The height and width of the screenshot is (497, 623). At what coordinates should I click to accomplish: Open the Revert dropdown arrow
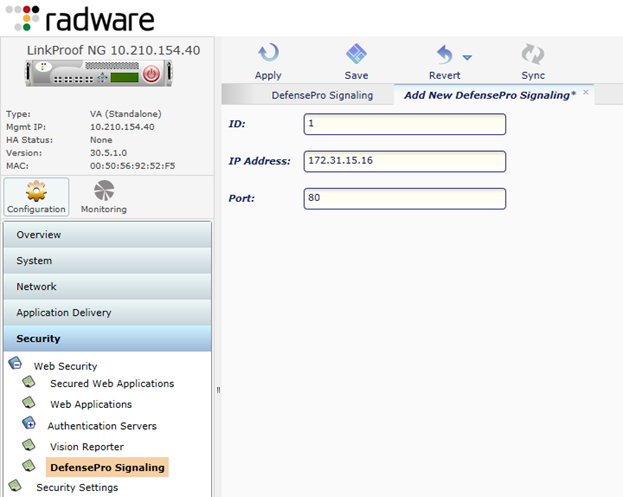click(467, 58)
